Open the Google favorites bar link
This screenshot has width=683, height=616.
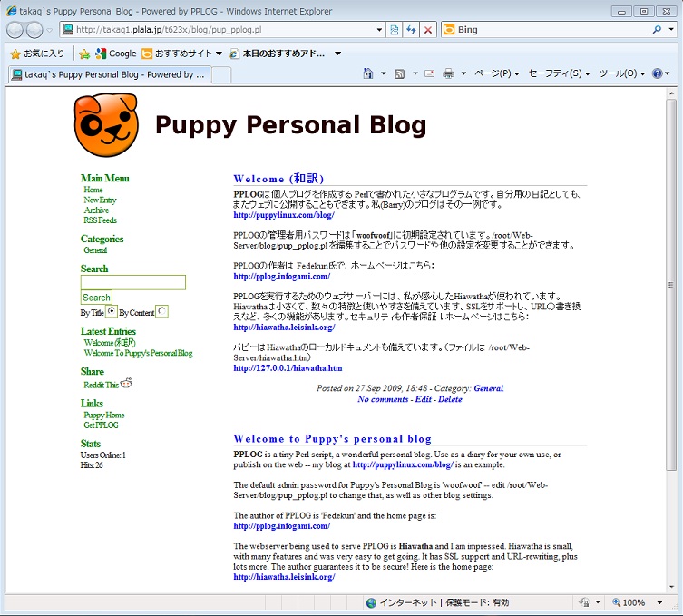coord(116,54)
